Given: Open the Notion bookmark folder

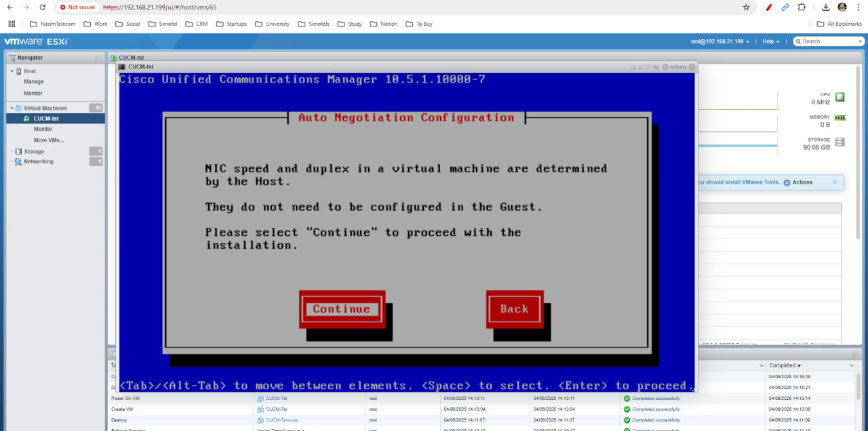Looking at the screenshot, I should coord(384,24).
